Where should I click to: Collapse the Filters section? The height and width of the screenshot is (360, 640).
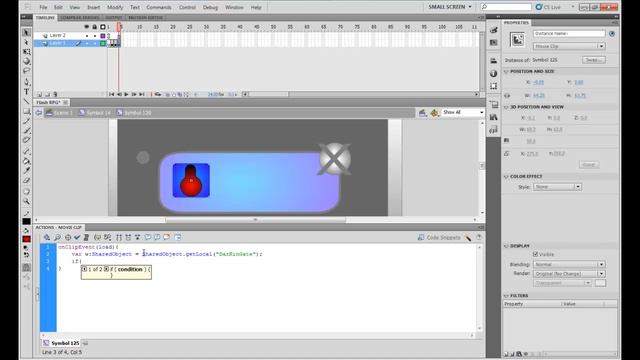507,296
